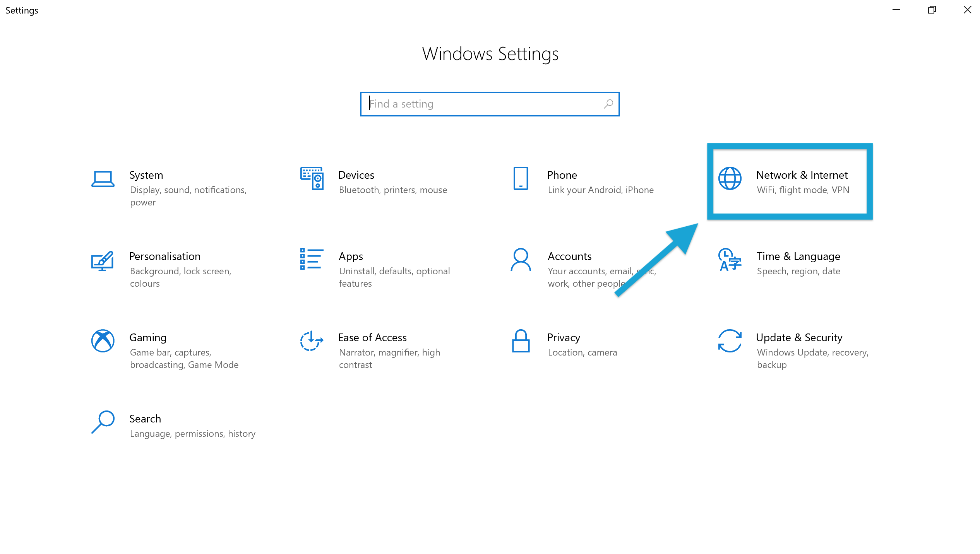Click 'Uninstall, defaults, optional features' description
980x554 pixels.
click(x=394, y=277)
